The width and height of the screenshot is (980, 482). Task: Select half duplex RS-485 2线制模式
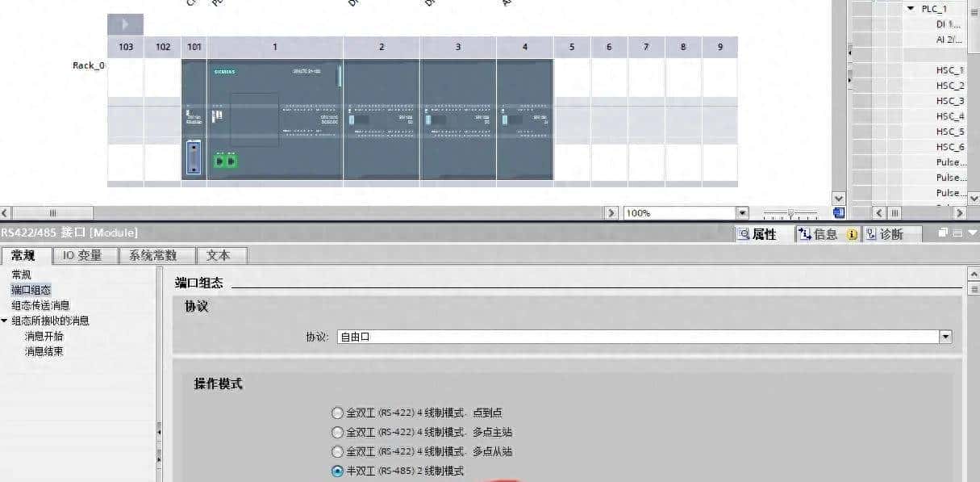pyautogui.click(x=337, y=471)
